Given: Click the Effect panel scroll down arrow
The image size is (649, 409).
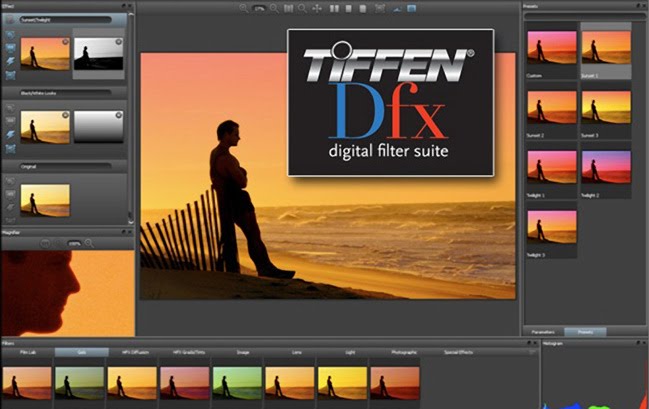Looking at the screenshot, I should [x=131, y=221].
